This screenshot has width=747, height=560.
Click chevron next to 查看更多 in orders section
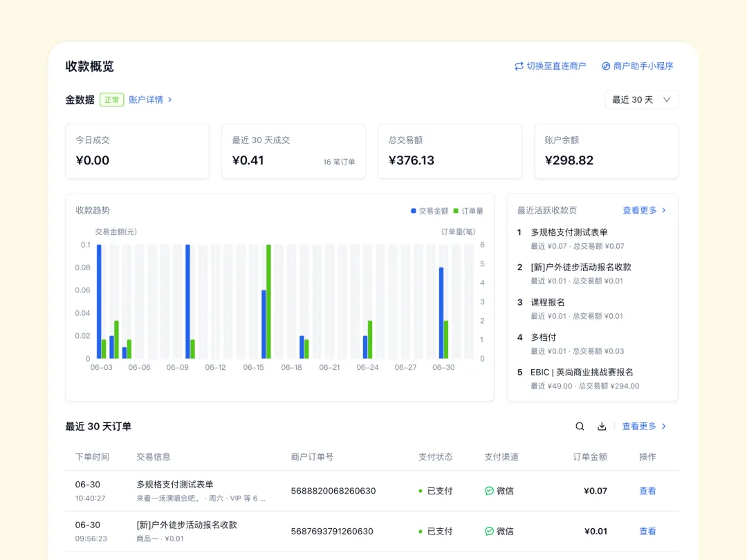tap(664, 426)
